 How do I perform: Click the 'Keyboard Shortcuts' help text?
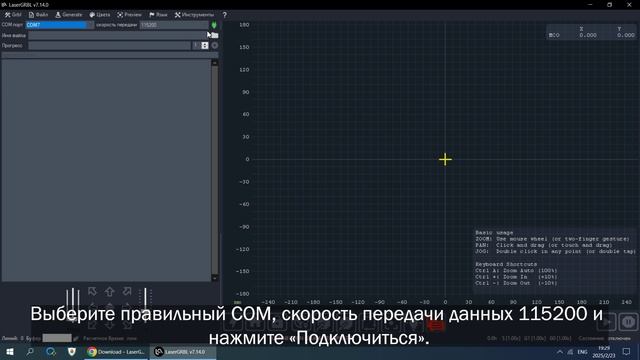point(506,264)
